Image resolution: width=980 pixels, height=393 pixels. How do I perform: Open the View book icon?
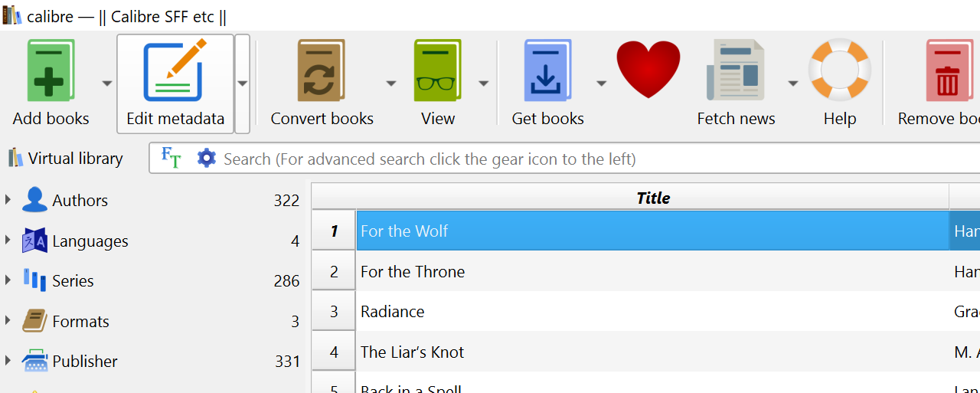(438, 70)
